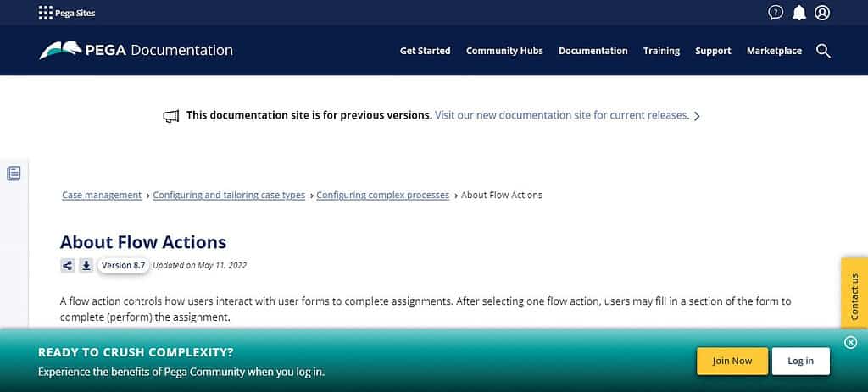868x392 pixels.
Task: Close the Pega Community login banner
Action: 851,343
